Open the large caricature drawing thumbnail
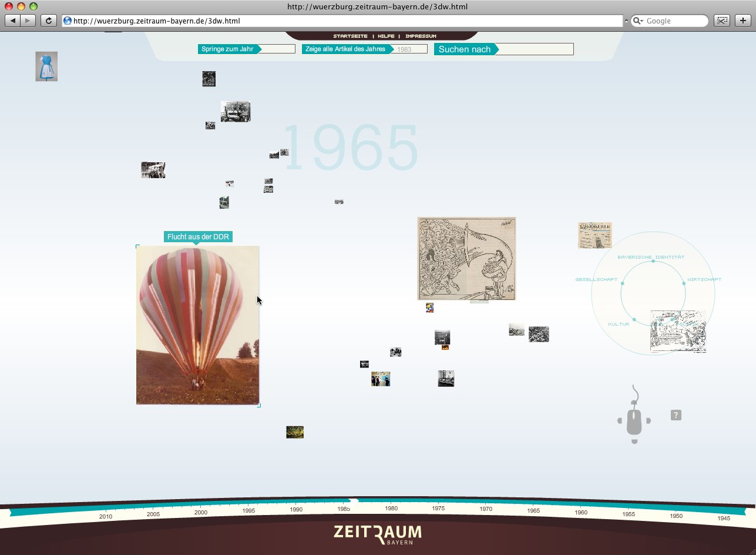The image size is (756, 555). click(x=466, y=259)
